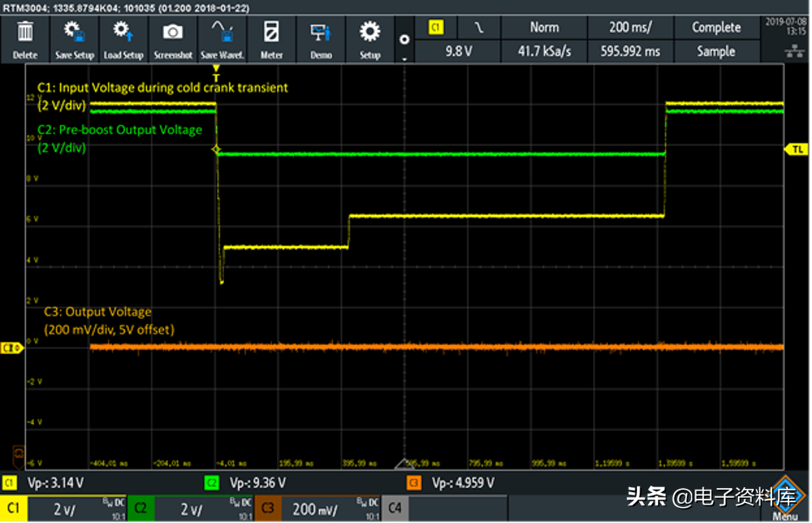Open the Meter tool
The height and width of the screenshot is (523, 812).
click(x=271, y=39)
